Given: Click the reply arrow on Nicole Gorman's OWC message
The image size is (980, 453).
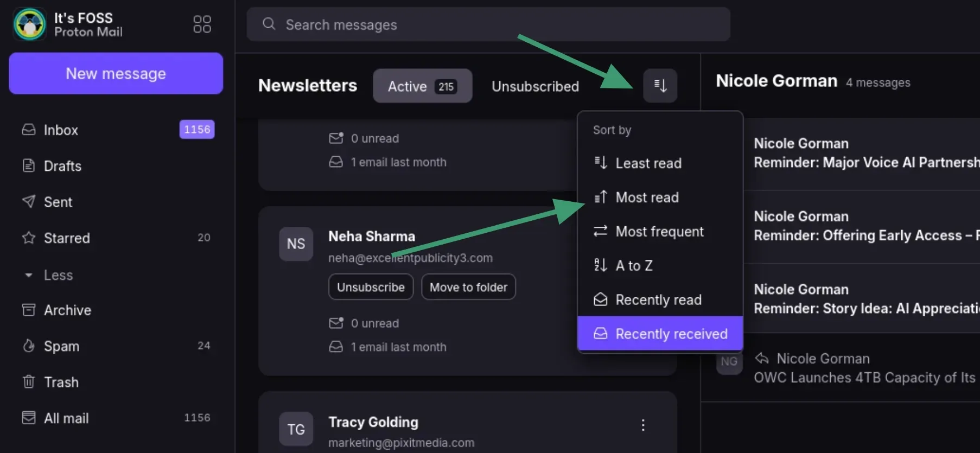Looking at the screenshot, I should coord(762,358).
